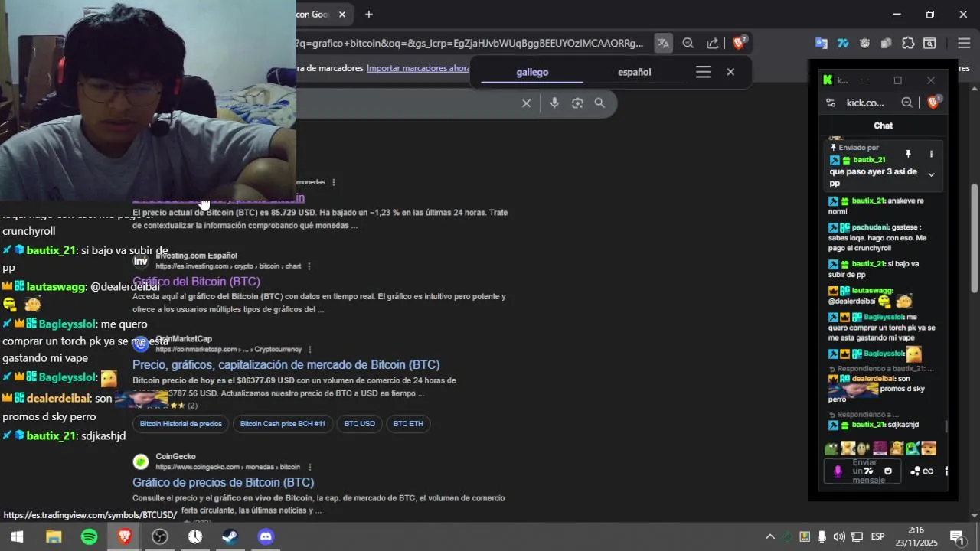Click Bitcoin Cash price BCH #11 chip
The width and height of the screenshot is (980, 551).
click(283, 424)
